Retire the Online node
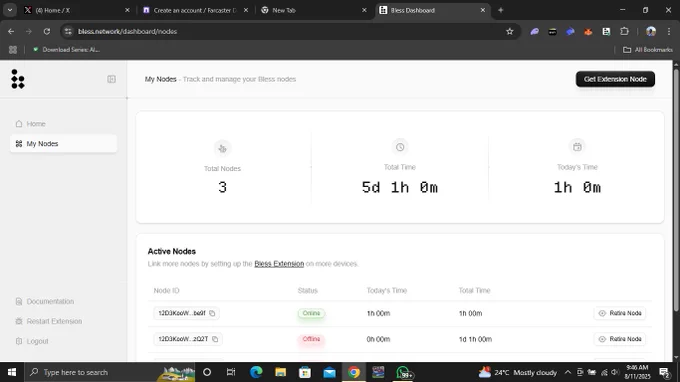Screen dimensions: 680x382 pyautogui.click(x=620, y=313)
